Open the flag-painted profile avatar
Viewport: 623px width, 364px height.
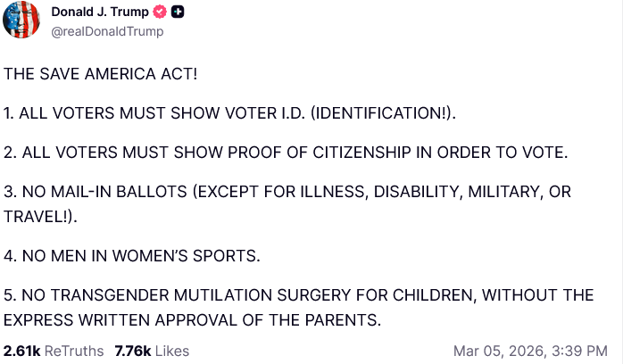[x=21, y=19]
